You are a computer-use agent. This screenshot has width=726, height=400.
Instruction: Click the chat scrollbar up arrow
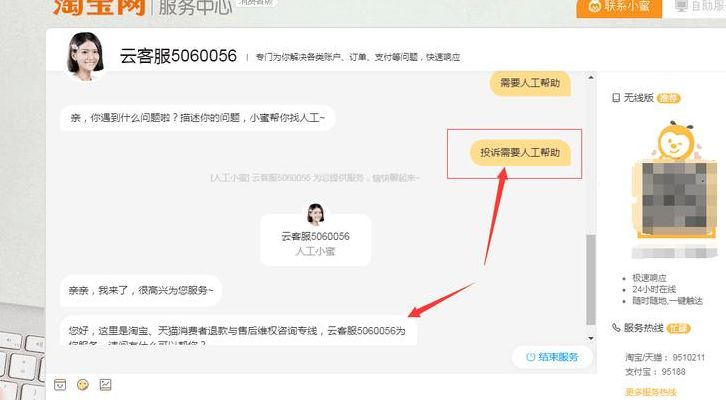tap(591, 77)
